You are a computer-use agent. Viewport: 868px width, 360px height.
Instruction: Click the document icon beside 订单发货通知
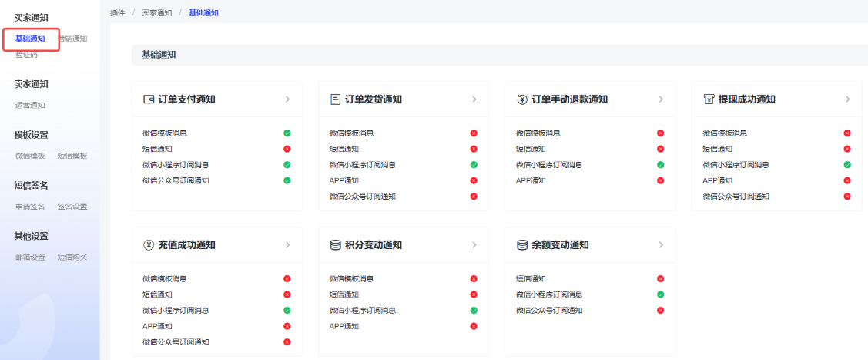tap(335, 99)
